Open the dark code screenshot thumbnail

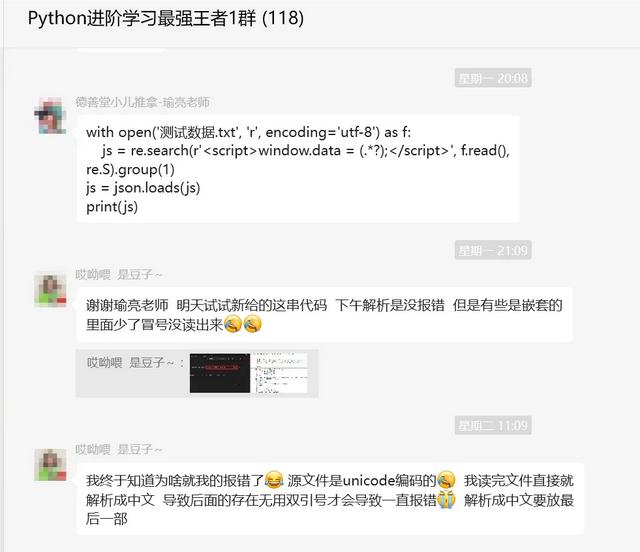click(x=220, y=373)
